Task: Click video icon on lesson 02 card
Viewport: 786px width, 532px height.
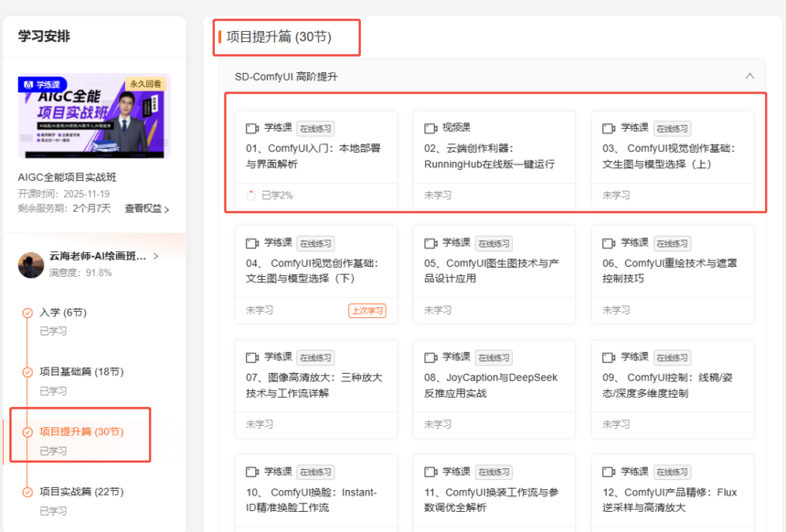Action: (x=430, y=128)
